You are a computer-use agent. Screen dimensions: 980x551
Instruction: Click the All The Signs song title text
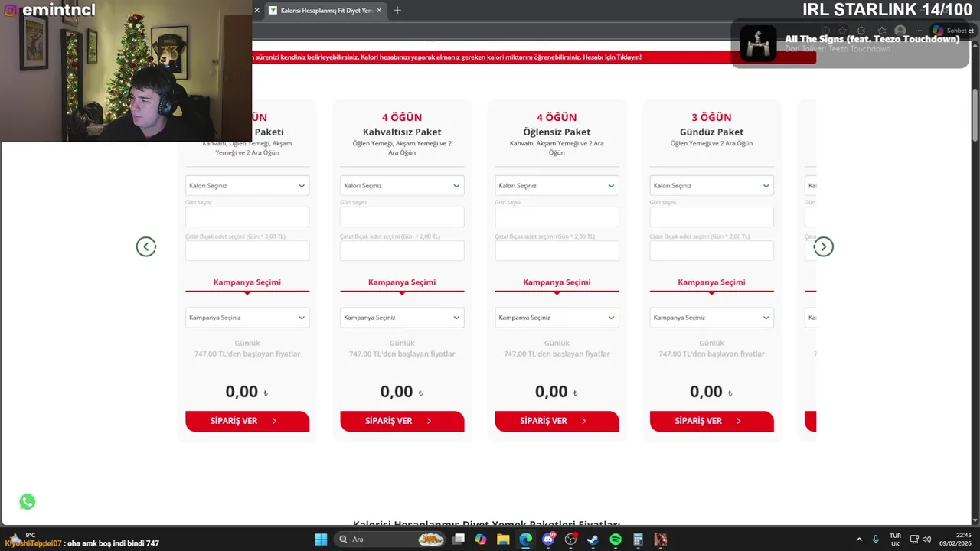pos(872,39)
